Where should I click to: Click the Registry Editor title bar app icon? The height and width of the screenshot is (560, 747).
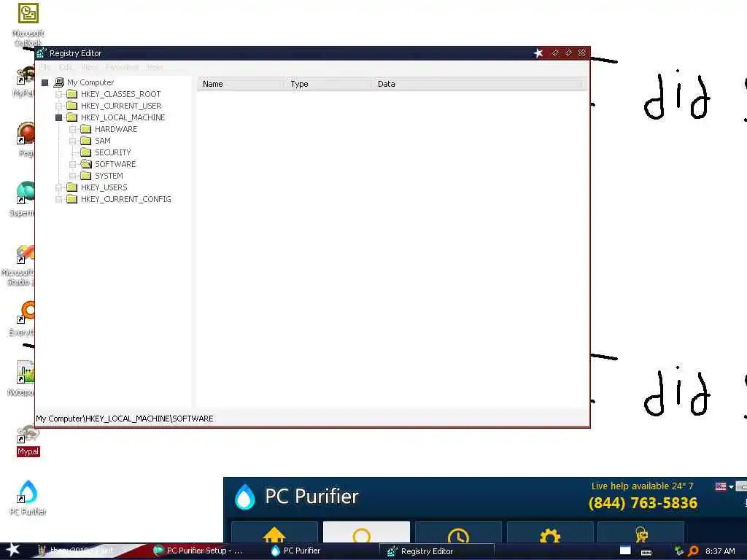[x=41, y=52]
